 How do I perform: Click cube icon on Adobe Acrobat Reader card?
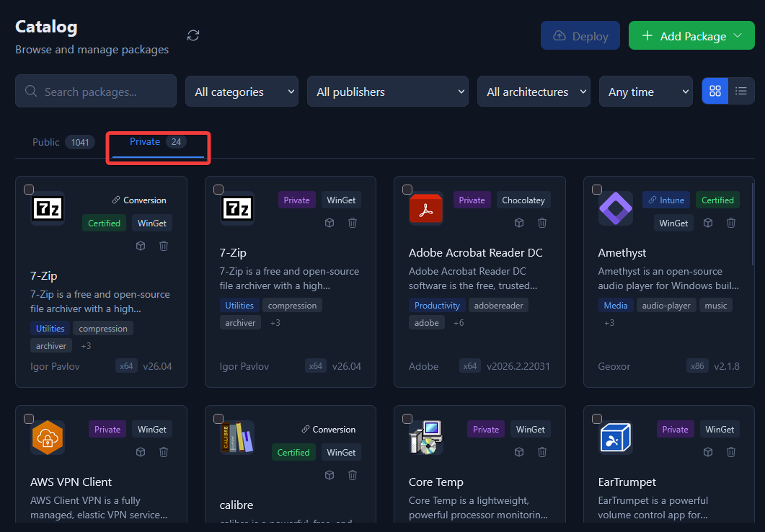click(x=519, y=223)
